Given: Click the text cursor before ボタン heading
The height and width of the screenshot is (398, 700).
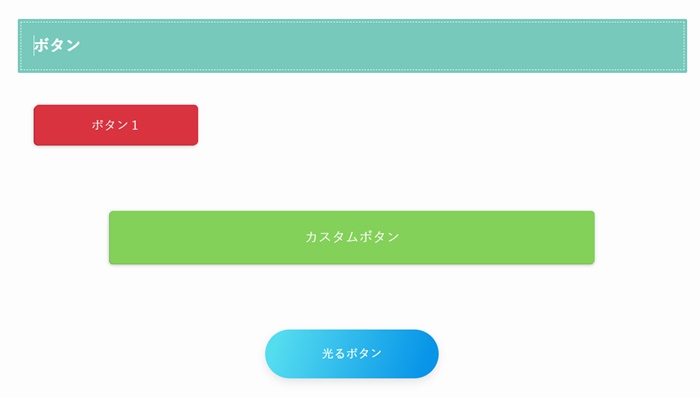Looking at the screenshot, I should point(33,46).
